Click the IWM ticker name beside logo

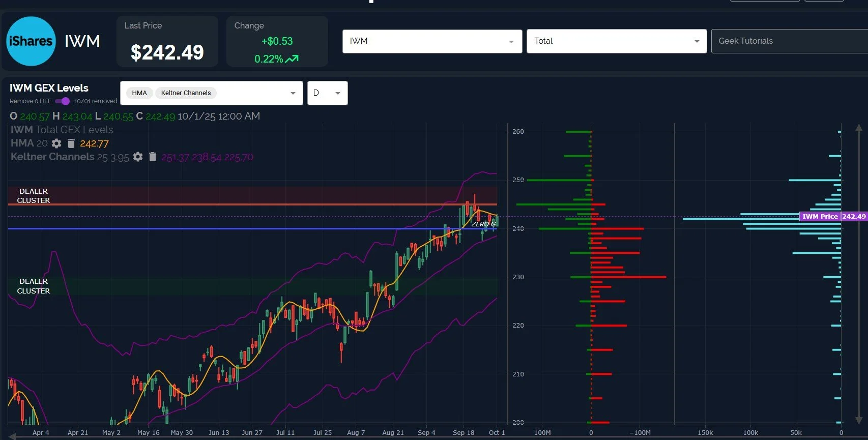82,41
